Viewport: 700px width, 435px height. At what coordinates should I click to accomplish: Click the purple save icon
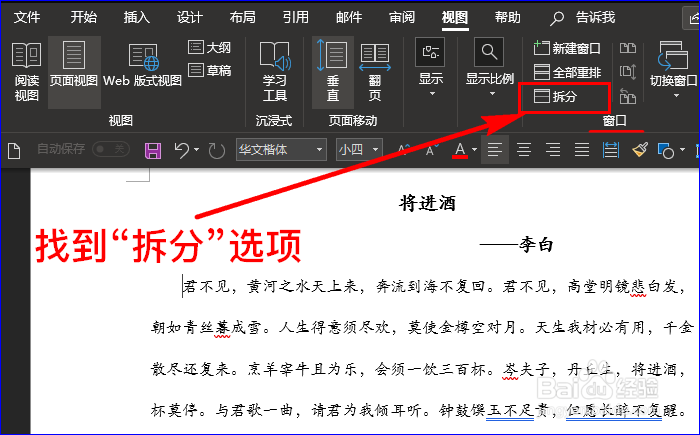pos(153,151)
